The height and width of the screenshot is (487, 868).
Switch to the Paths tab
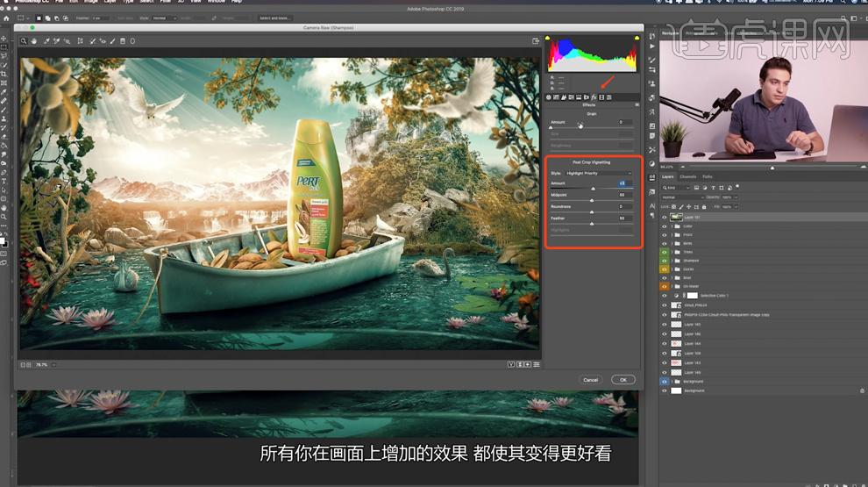point(707,176)
